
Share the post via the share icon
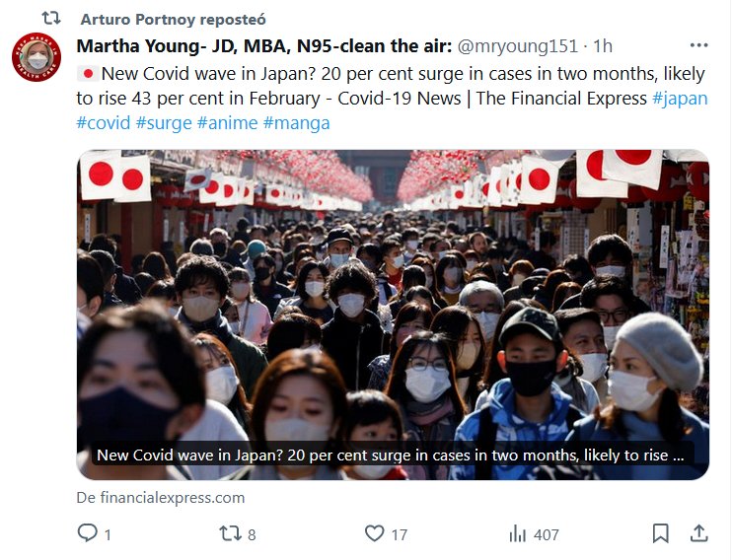click(698, 533)
